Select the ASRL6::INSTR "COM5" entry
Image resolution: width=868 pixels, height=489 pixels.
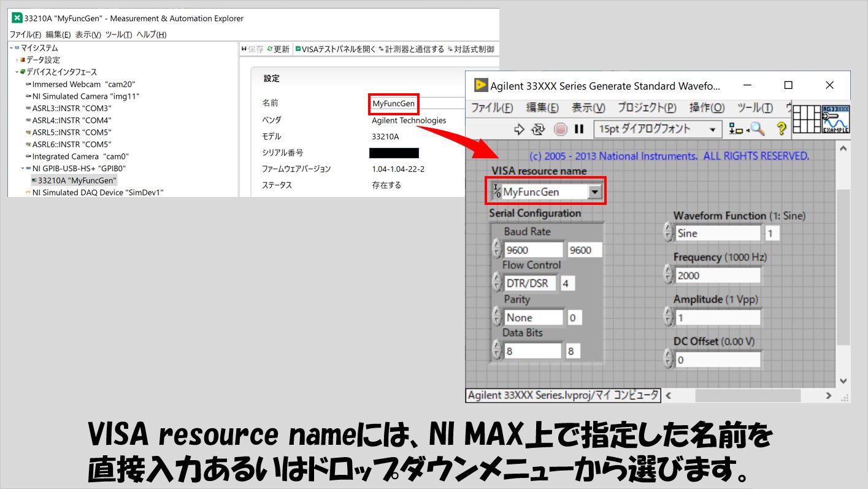pos(68,144)
